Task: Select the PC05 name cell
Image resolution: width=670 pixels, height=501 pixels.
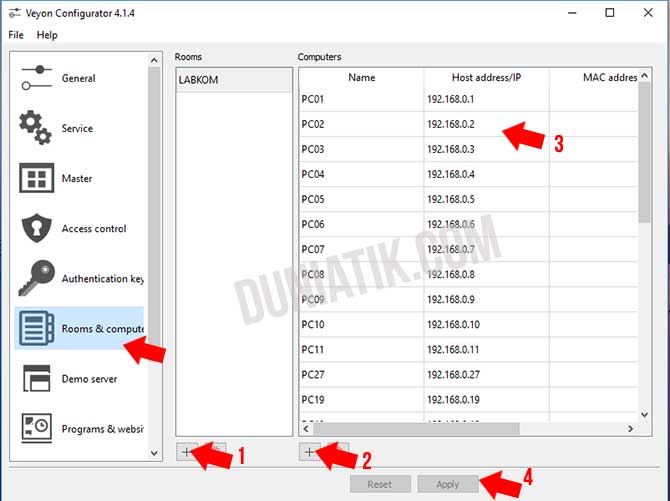Action: pos(361,199)
